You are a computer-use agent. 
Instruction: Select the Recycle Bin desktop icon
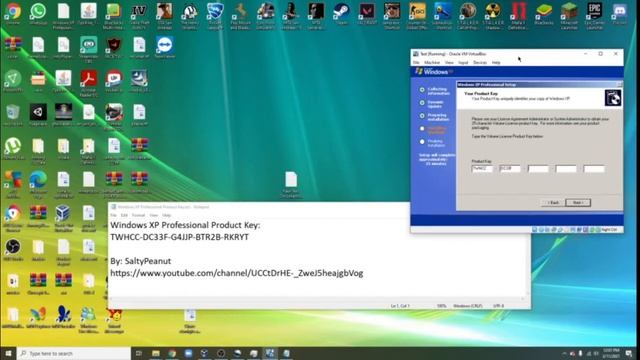(x=13, y=113)
